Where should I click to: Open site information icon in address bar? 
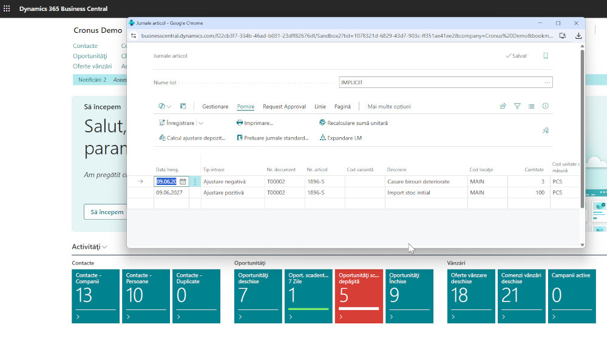[x=134, y=36]
